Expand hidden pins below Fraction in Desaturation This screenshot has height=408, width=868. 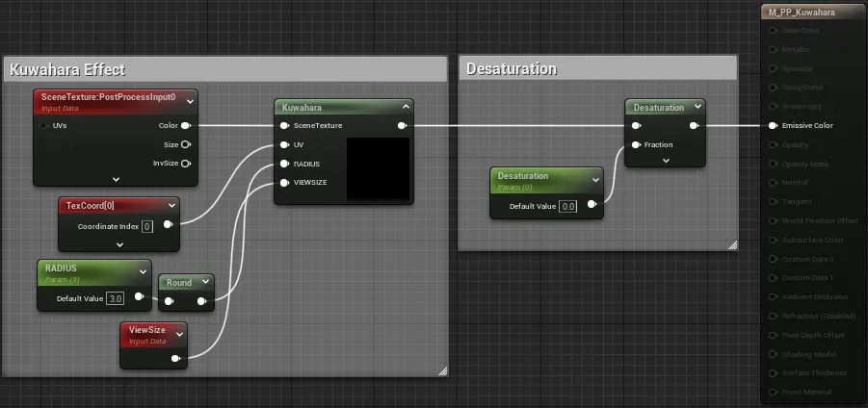tap(666, 161)
